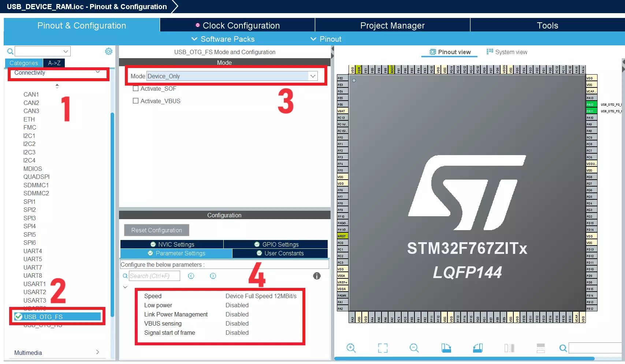
Task: Select CAN1 in the Connectivity list
Action: (x=31, y=94)
